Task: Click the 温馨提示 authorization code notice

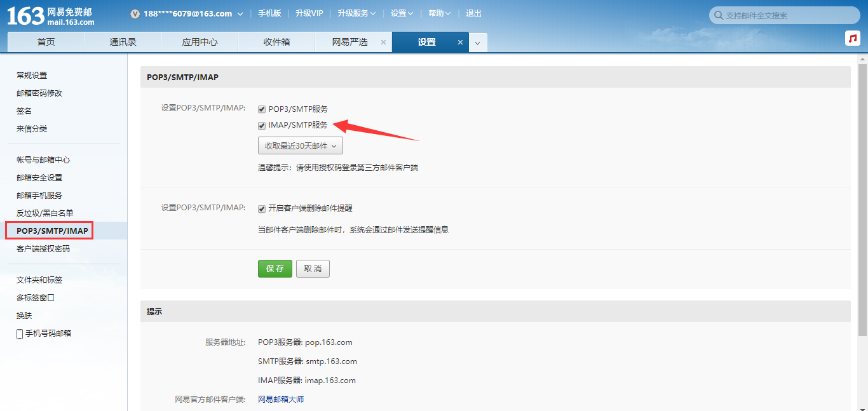Action: (338, 168)
